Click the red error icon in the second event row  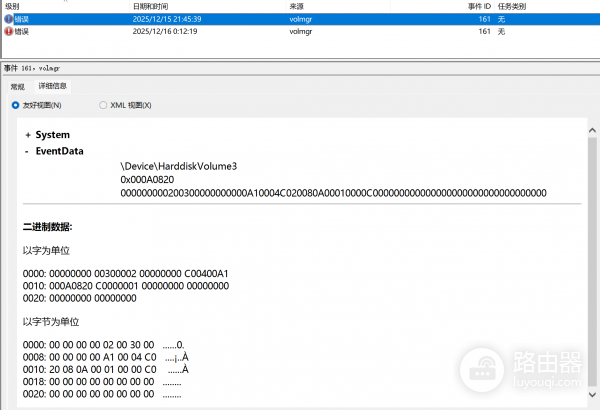click(10, 31)
